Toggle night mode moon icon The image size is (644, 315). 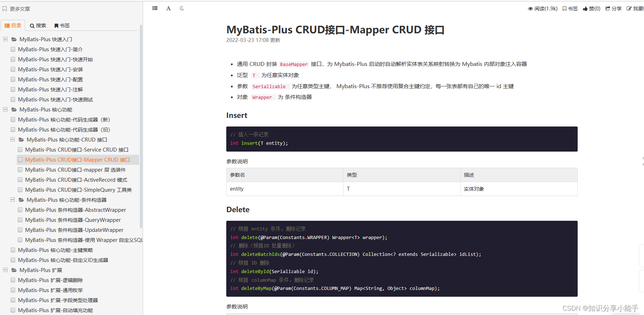click(182, 8)
